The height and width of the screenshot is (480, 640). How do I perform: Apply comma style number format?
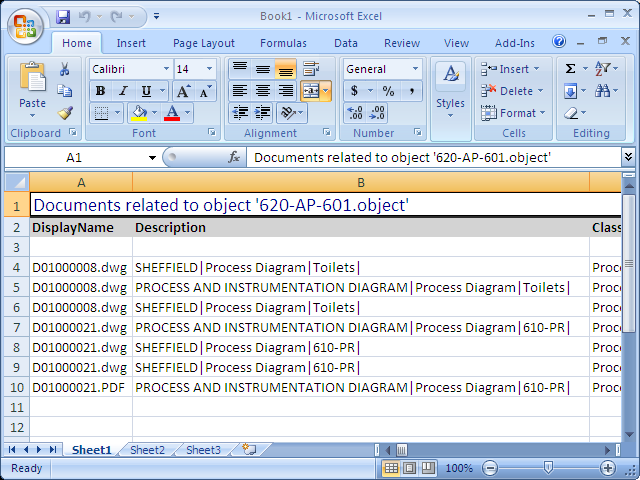pos(411,91)
